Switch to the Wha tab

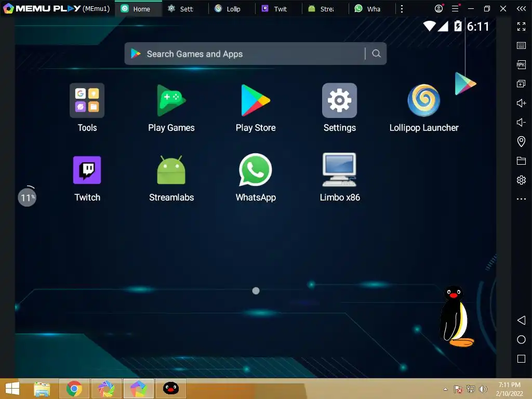tap(372, 9)
